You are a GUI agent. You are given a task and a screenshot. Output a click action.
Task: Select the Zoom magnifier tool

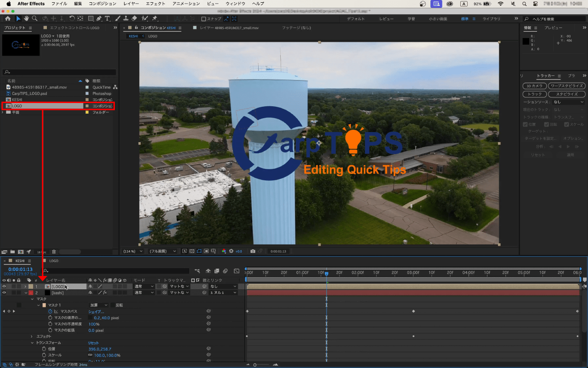pyautogui.click(x=34, y=18)
